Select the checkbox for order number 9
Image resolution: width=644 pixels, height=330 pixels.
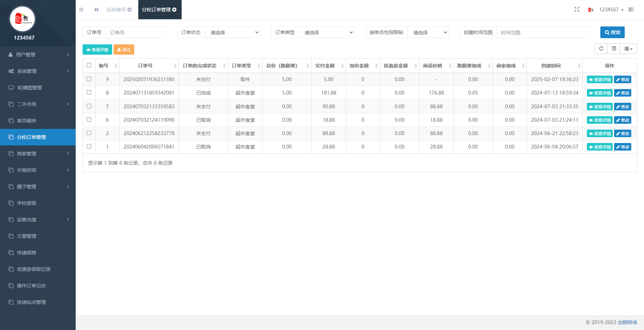89,79
